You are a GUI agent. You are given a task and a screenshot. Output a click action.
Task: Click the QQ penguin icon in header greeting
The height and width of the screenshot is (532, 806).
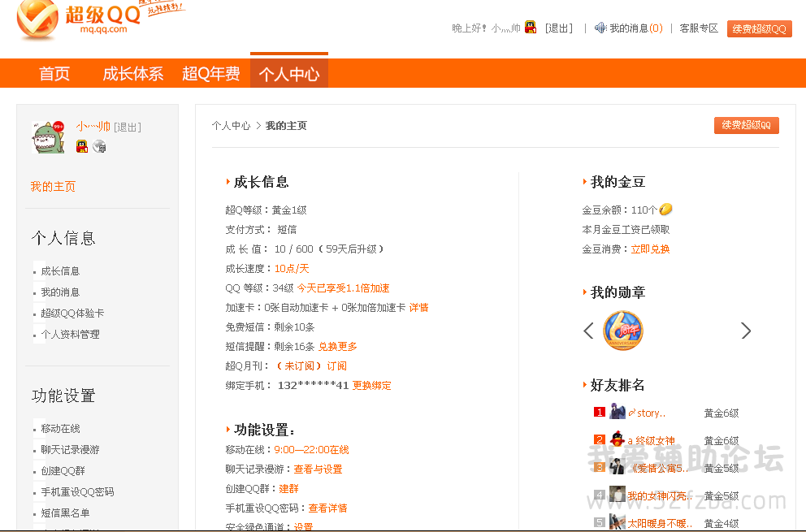click(531, 28)
